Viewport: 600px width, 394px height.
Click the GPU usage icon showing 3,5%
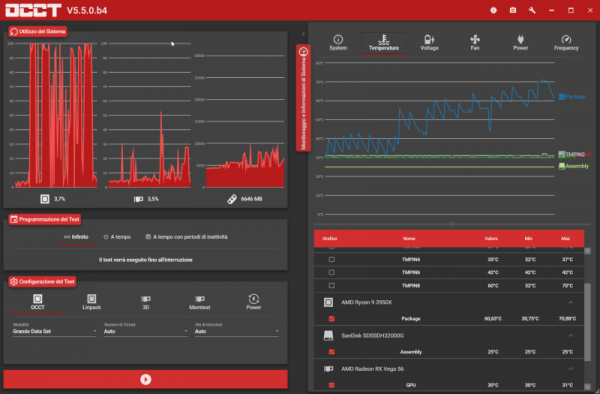(138, 199)
